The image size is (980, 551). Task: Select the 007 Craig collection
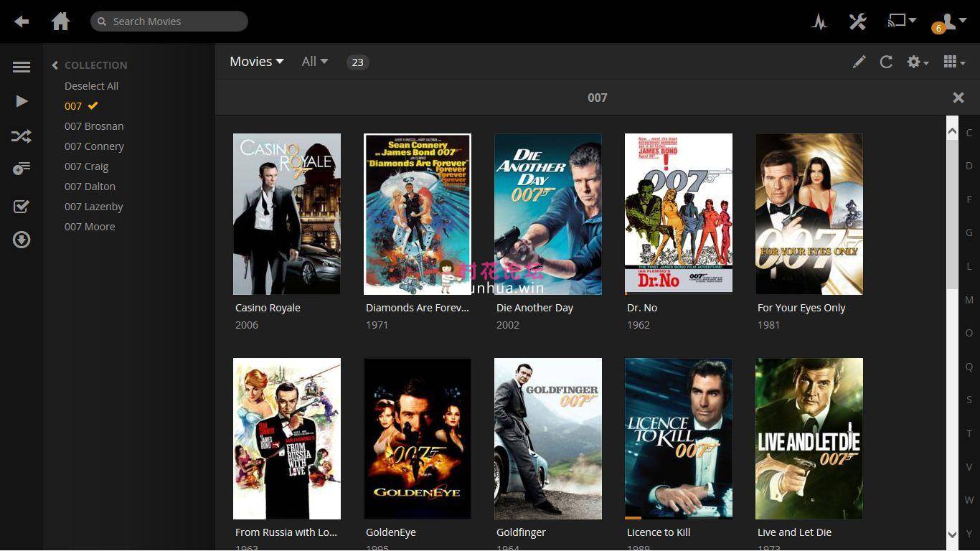coord(86,166)
